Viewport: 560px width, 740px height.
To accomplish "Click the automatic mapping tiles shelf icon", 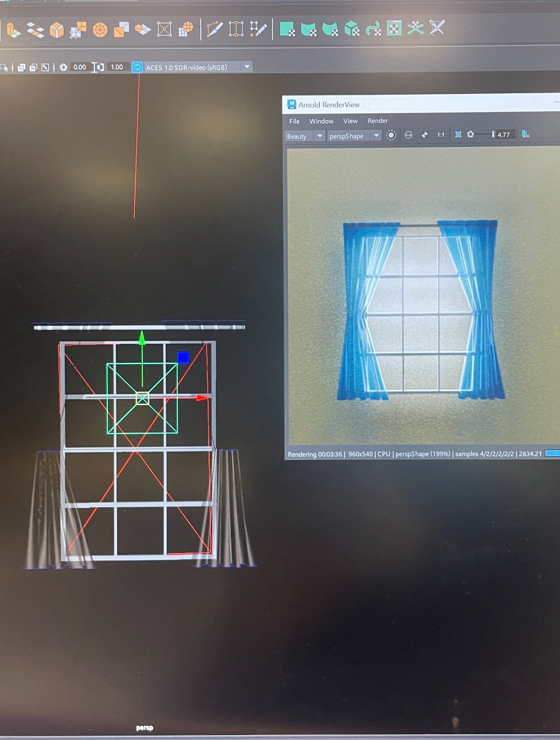I will [x=35, y=30].
